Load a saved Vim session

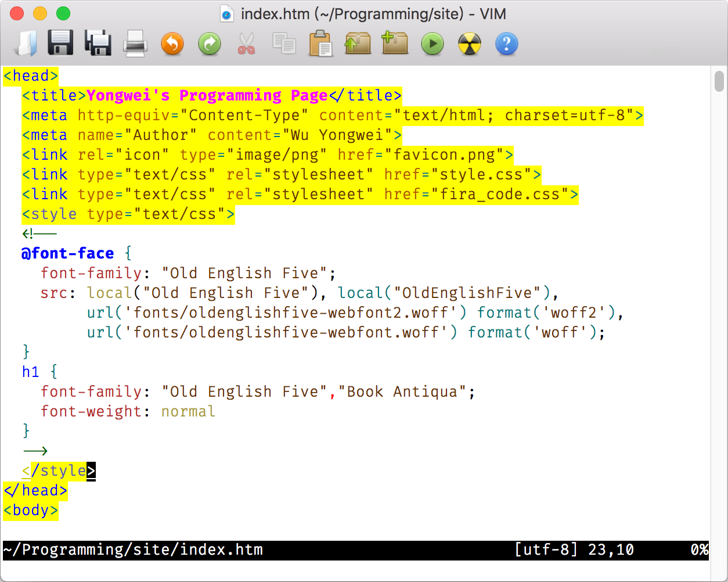click(358, 44)
